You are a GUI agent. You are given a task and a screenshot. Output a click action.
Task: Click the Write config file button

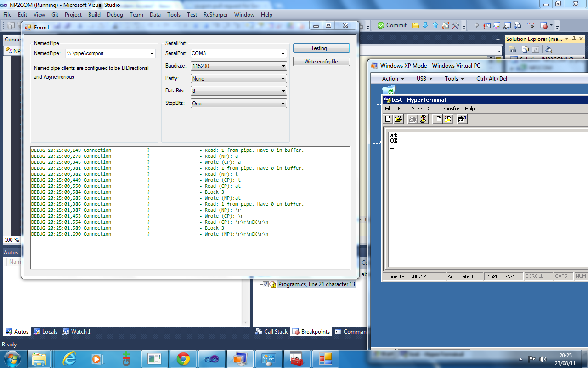coord(321,62)
